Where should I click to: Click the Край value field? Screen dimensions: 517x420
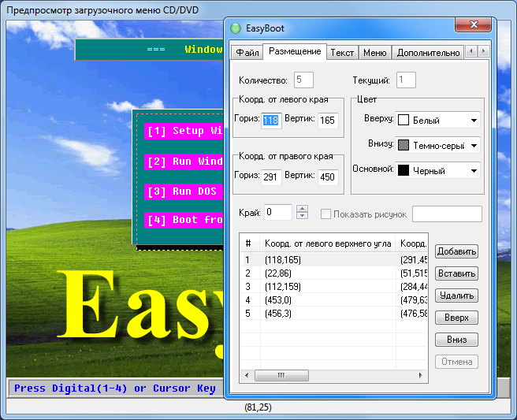(278, 212)
